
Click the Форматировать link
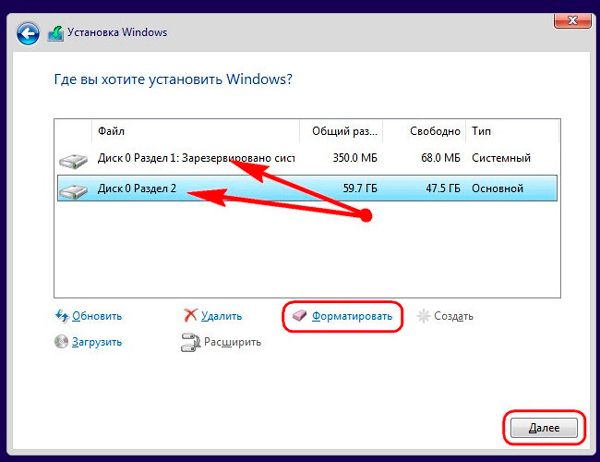[x=352, y=316]
